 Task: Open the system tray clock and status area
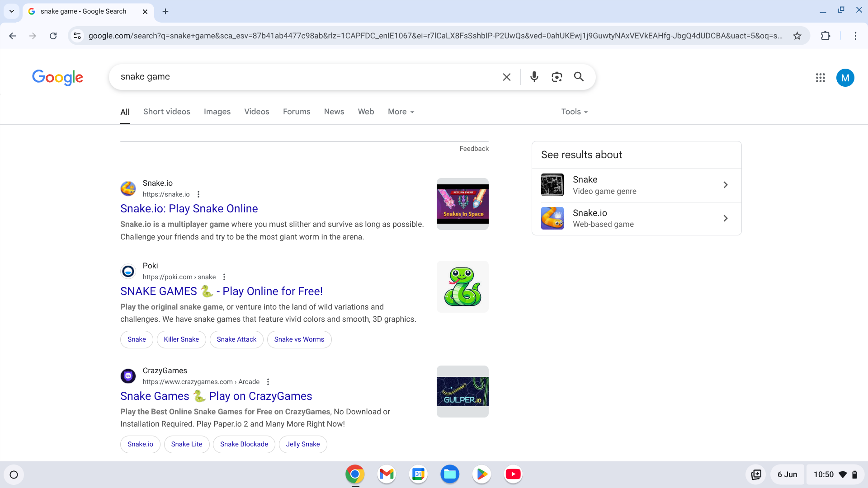(x=835, y=474)
